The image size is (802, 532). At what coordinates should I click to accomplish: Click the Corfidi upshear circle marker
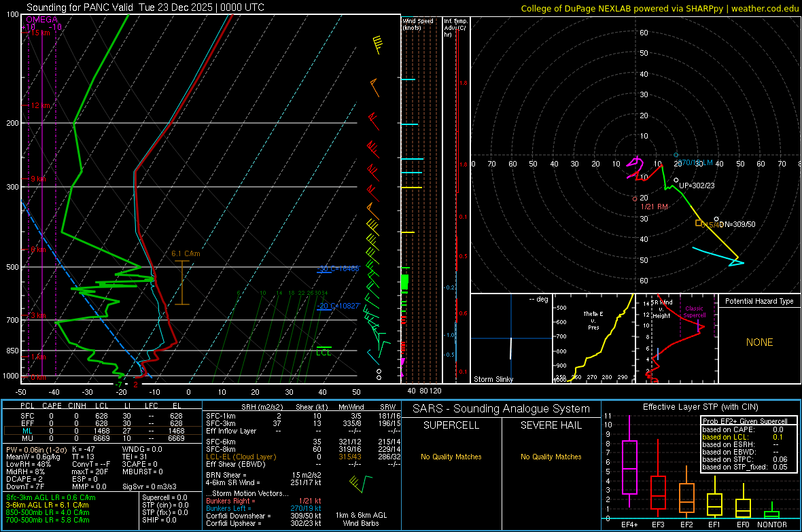coord(676,180)
